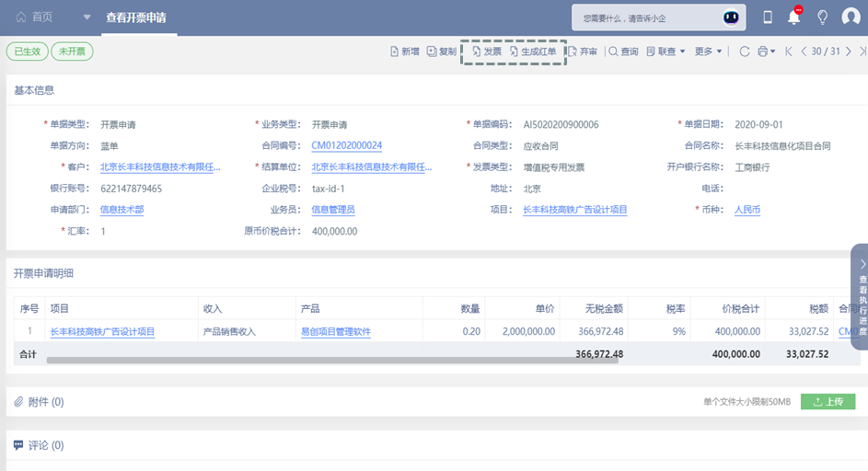
Task: Open the tab list dropdown arrow next to 首页
Action: click(x=87, y=17)
